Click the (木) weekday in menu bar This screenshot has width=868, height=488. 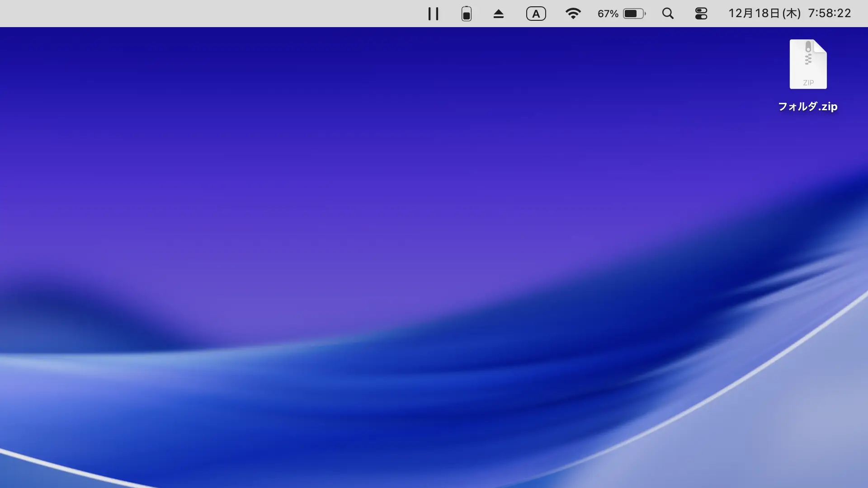791,14
